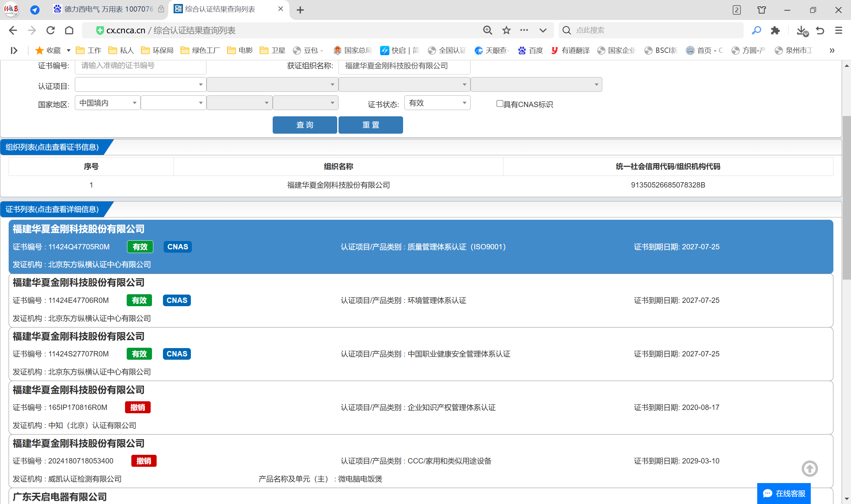The width and height of the screenshot is (851, 504).
Task: Click the 查询 search button
Action: click(x=304, y=125)
